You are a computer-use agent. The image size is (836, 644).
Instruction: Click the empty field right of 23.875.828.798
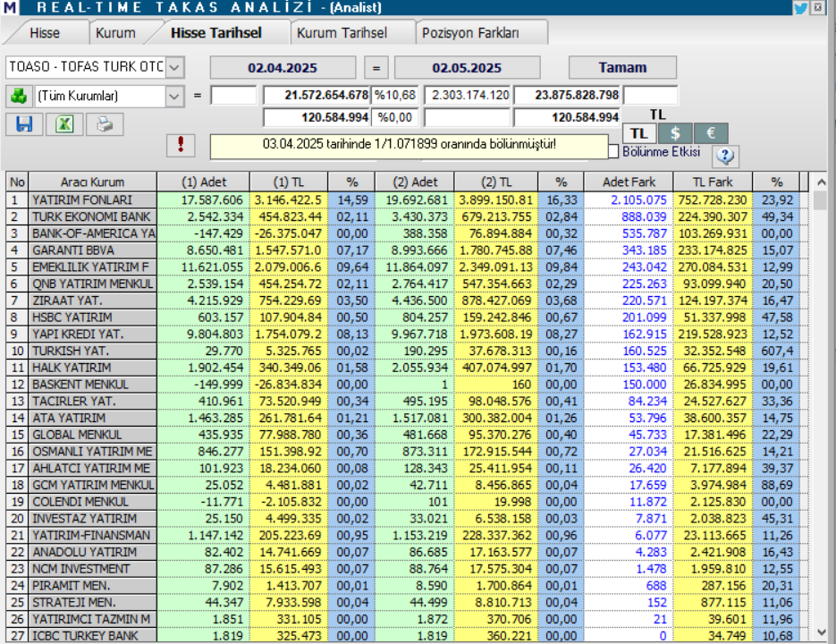(651, 96)
